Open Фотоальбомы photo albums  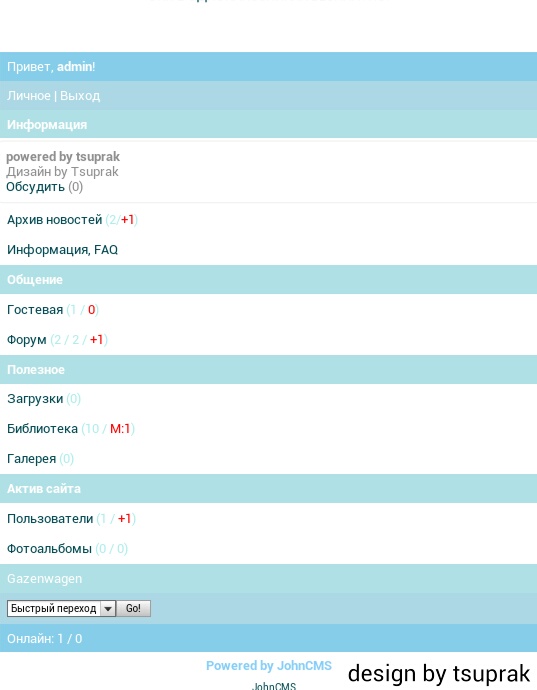pos(49,549)
